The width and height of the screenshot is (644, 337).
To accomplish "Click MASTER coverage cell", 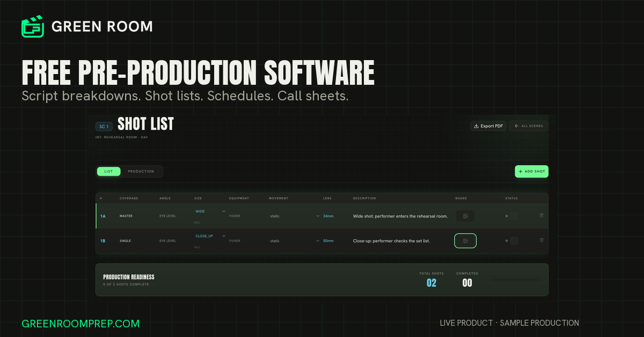I will [126, 216].
